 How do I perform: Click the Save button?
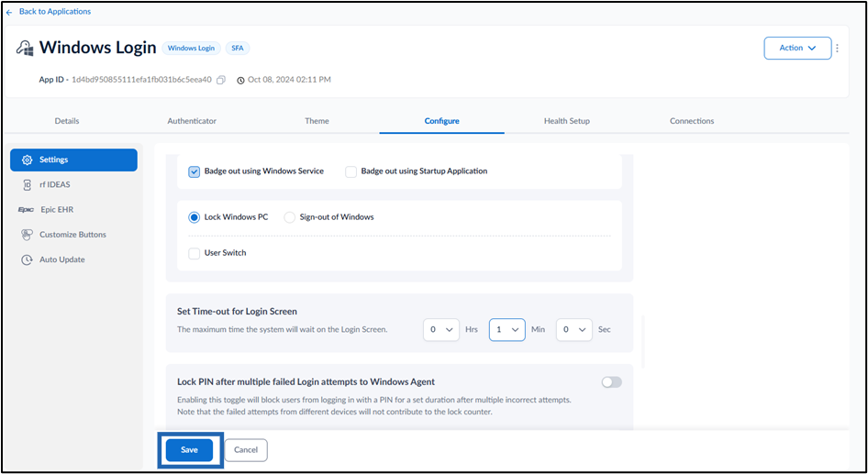189,450
